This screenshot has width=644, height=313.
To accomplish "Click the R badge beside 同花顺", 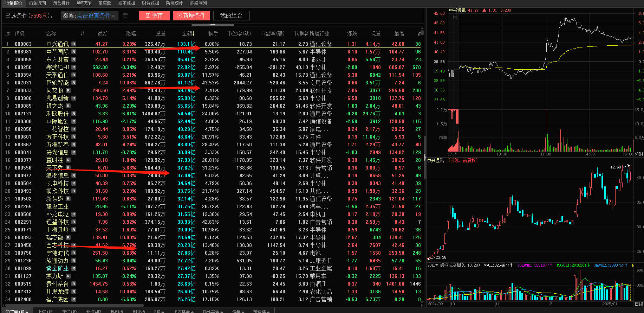I will click(68, 90).
